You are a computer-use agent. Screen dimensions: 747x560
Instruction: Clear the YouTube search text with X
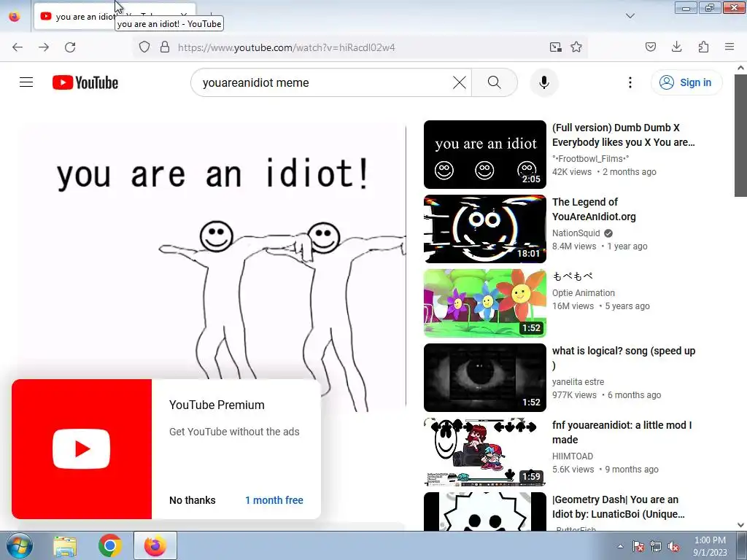tap(460, 82)
